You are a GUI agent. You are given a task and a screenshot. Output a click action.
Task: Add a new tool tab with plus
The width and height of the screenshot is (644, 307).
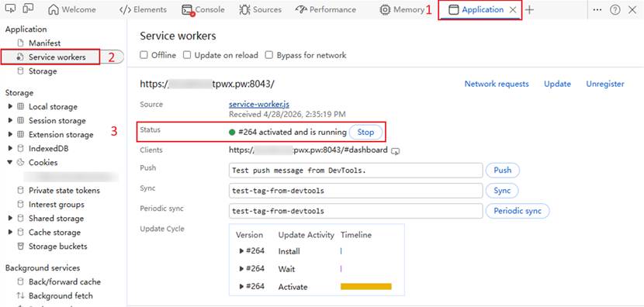[530, 10]
